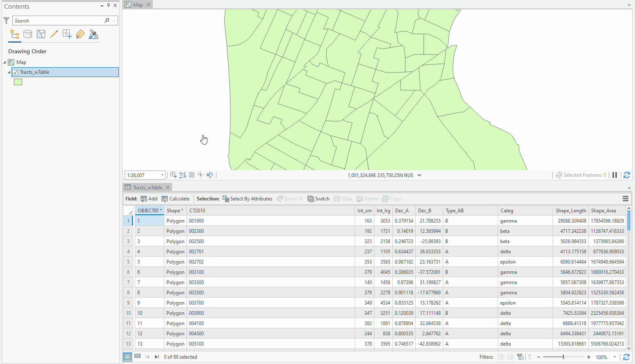Collapse the Map item in Contents tree
635x364 pixels.
[5, 62]
